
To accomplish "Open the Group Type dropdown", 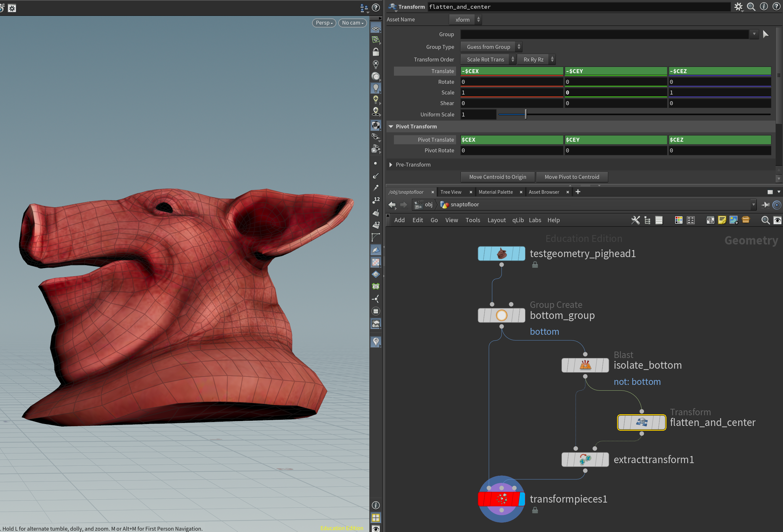I will click(x=491, y=47).
